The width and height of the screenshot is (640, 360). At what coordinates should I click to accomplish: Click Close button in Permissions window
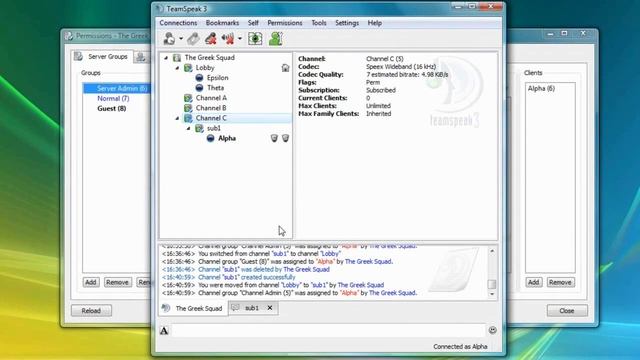pos(567,311)
